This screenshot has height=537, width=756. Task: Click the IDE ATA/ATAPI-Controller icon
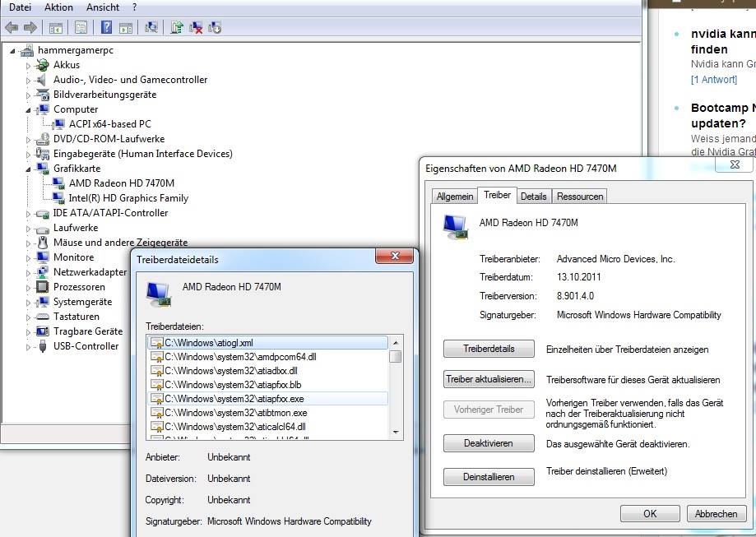pos(43,213)
